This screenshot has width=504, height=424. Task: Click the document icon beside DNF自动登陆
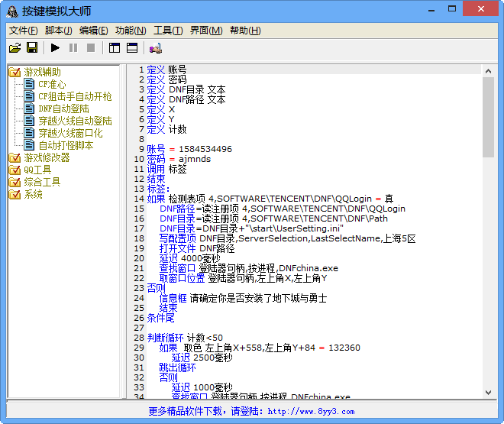[29, 108]
